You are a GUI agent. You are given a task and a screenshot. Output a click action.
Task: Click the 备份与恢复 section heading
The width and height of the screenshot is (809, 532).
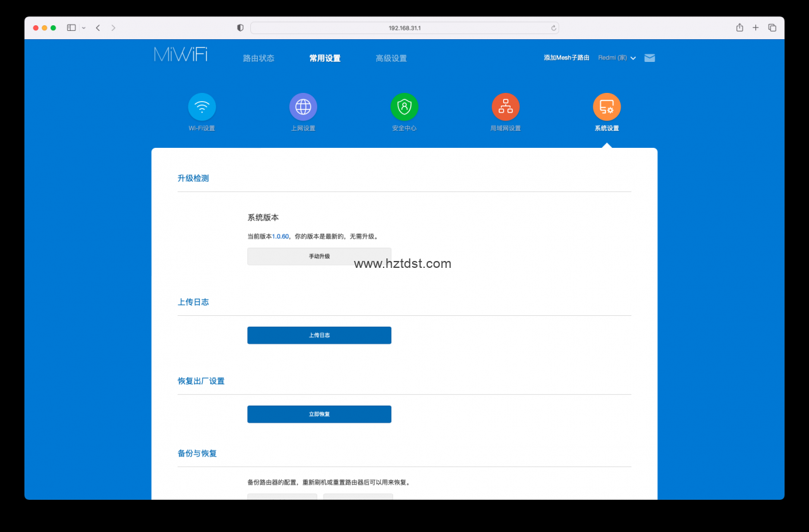click(197, 453)
